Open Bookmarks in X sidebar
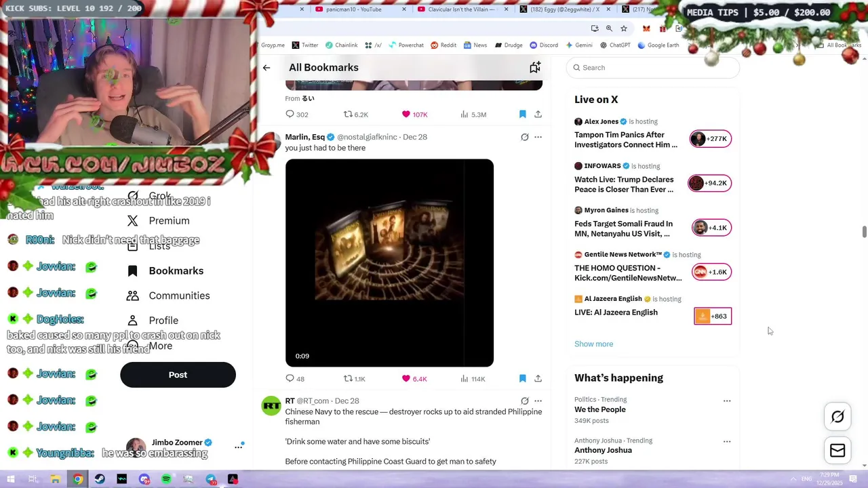 [166, 271]
